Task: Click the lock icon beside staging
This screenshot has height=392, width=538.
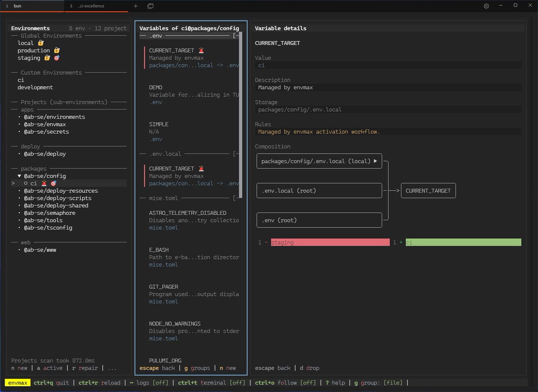Action: [x=48, y=58]
